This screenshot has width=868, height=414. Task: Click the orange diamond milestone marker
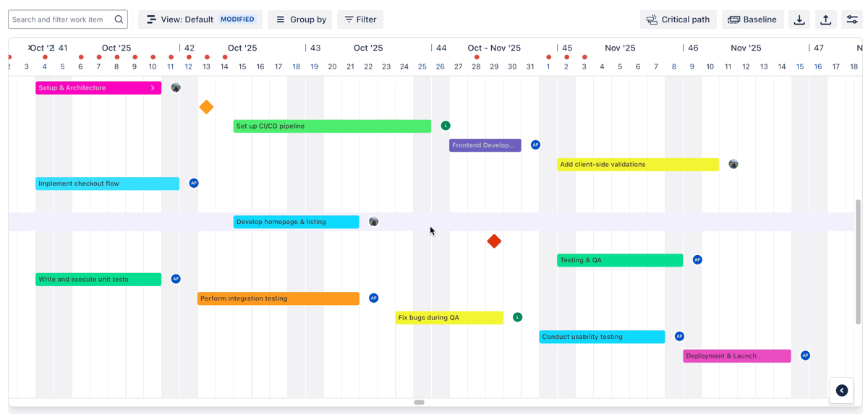coord(206,107)
